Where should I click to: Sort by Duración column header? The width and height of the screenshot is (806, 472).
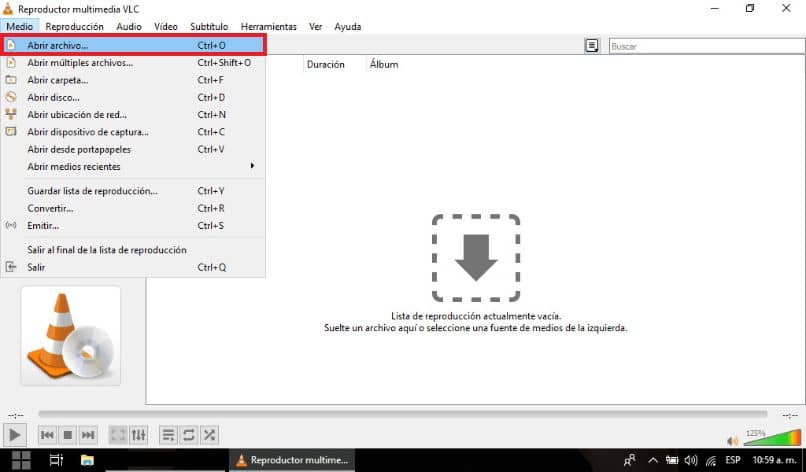click(325, 64)
